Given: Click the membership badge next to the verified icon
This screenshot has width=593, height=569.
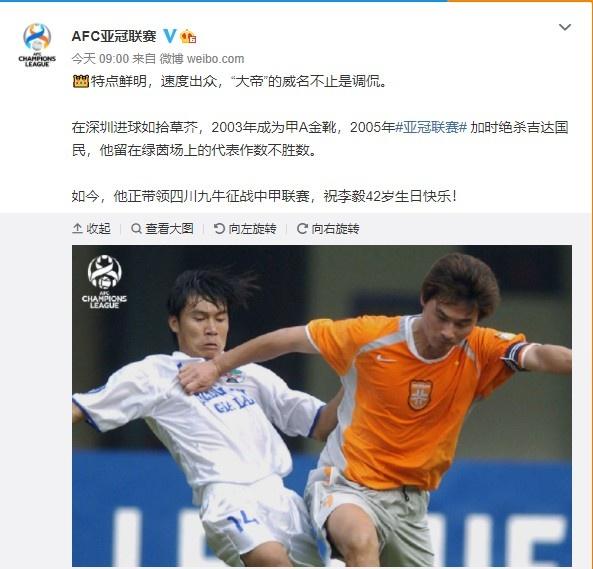Looking at the screenshot, I should click(x=188, y=37).
